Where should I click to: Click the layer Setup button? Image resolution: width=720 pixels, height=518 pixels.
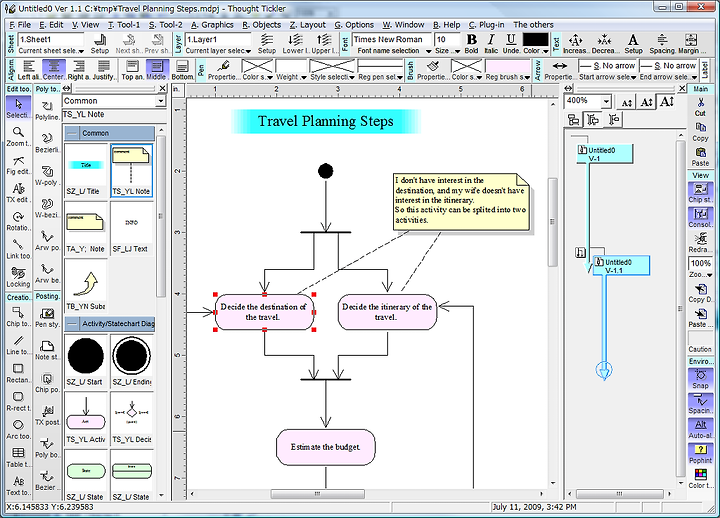267,44
